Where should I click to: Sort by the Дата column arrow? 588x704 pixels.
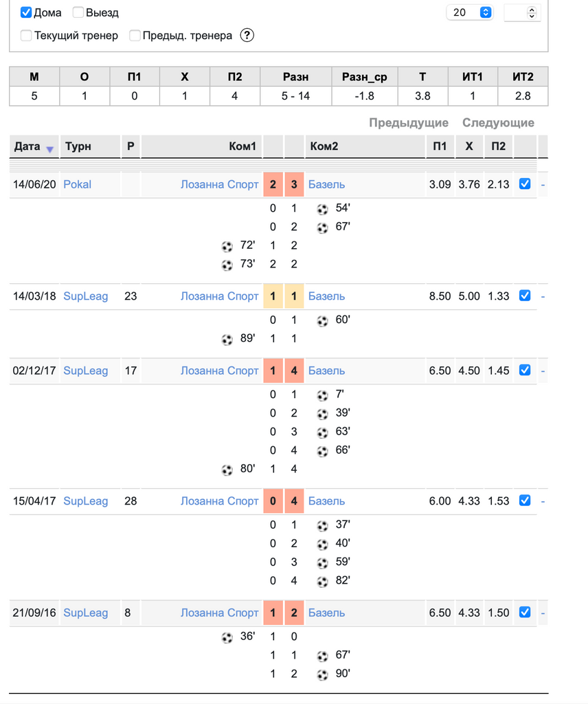[x=49, y=149]
